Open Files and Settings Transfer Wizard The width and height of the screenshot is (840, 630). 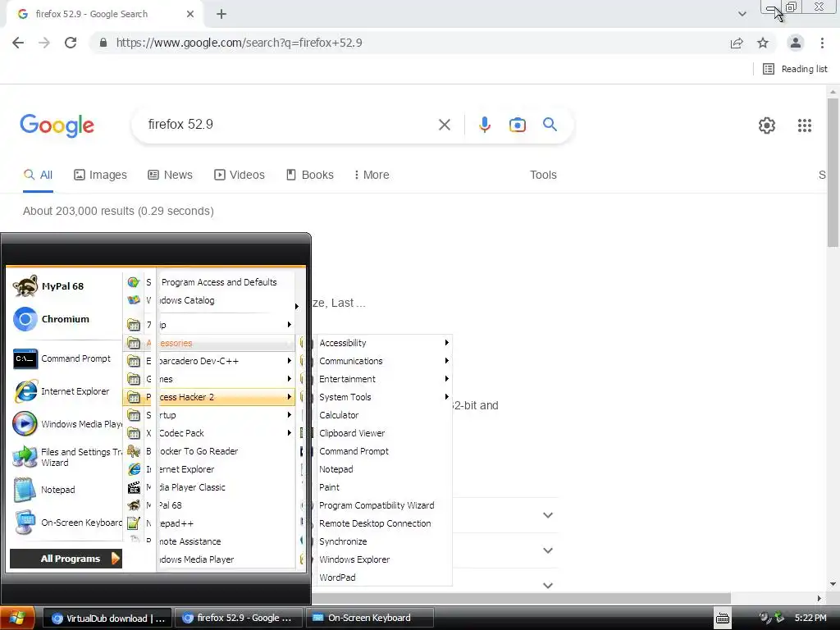click(x=66, y=457)
